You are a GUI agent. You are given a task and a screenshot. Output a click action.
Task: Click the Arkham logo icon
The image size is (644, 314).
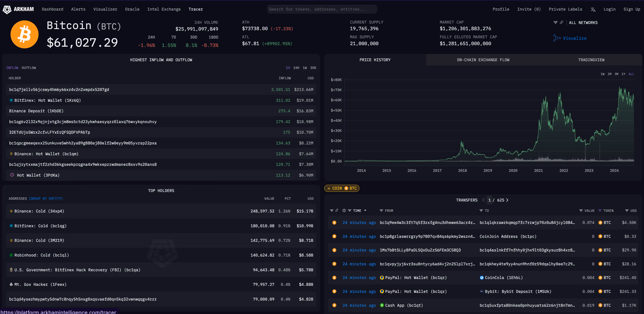[x=7, y=9]
